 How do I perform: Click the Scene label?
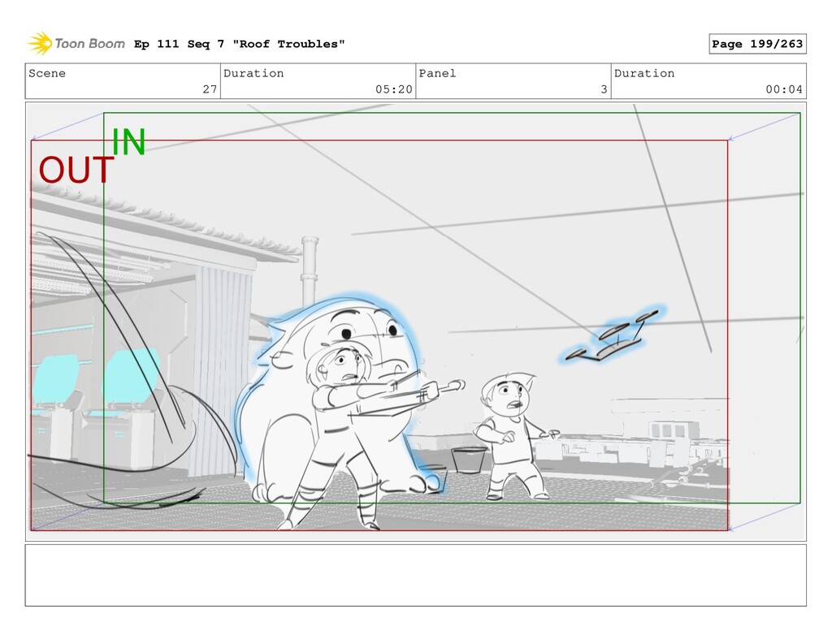point(47,73)
